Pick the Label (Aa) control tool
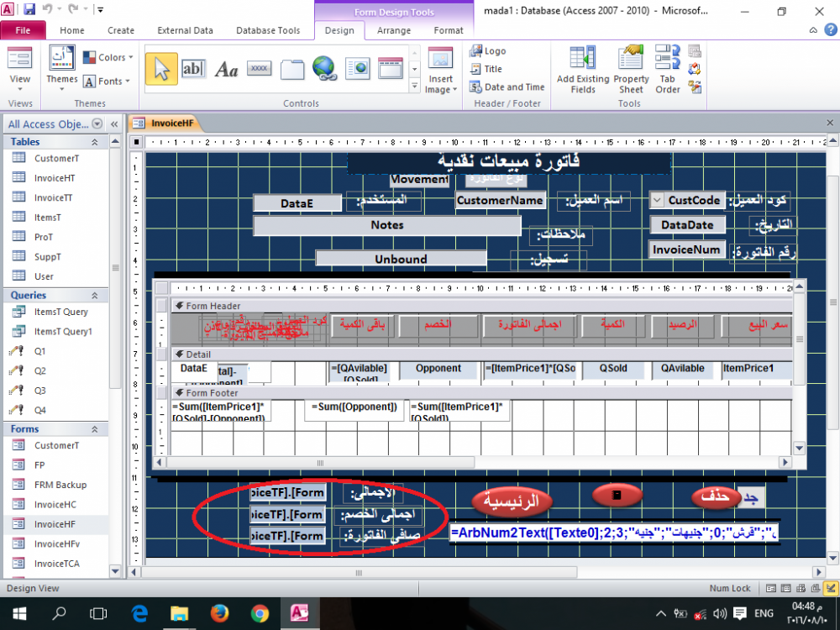 click(x=226, y=69)
